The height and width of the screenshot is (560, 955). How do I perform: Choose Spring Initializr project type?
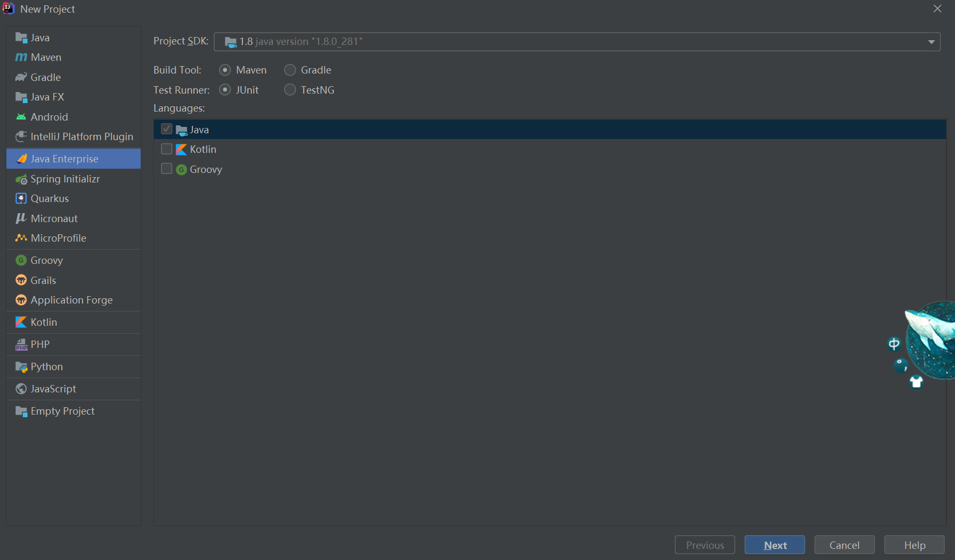74,179
